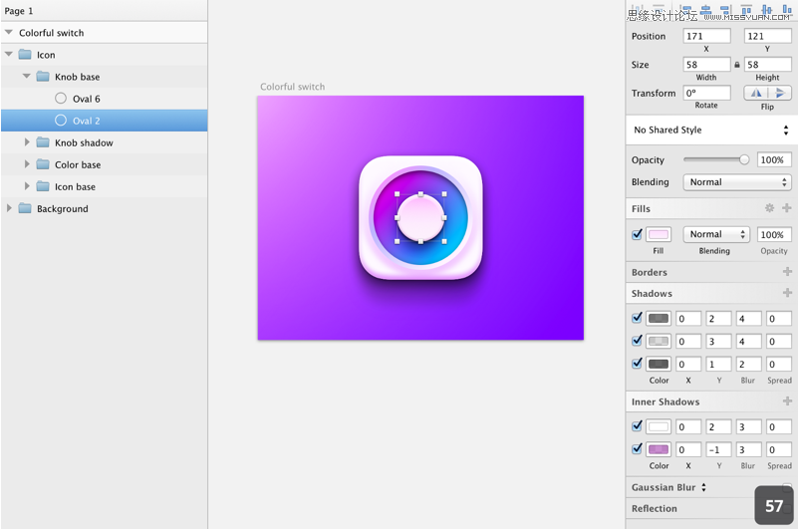Uncheck the shadow with Y offset 3
This screenshot has height=532, width=800.
tap(637, 341)
